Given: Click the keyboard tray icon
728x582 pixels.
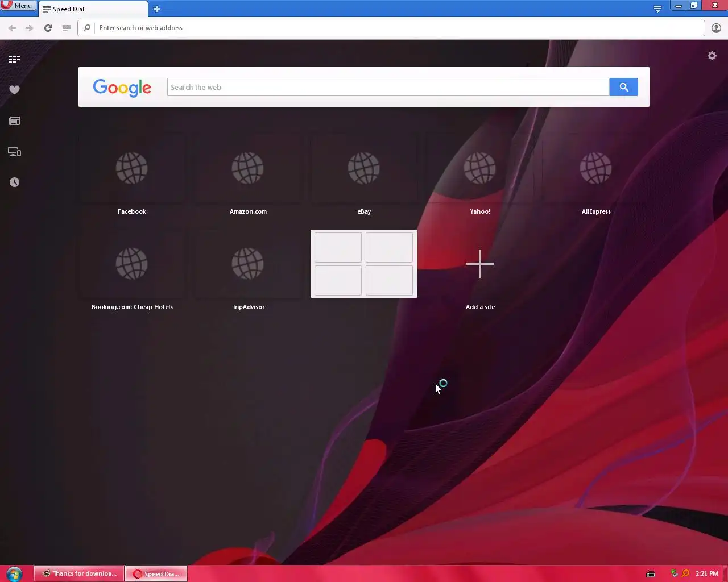Looking at the screenshot, I should click(651, 574).
